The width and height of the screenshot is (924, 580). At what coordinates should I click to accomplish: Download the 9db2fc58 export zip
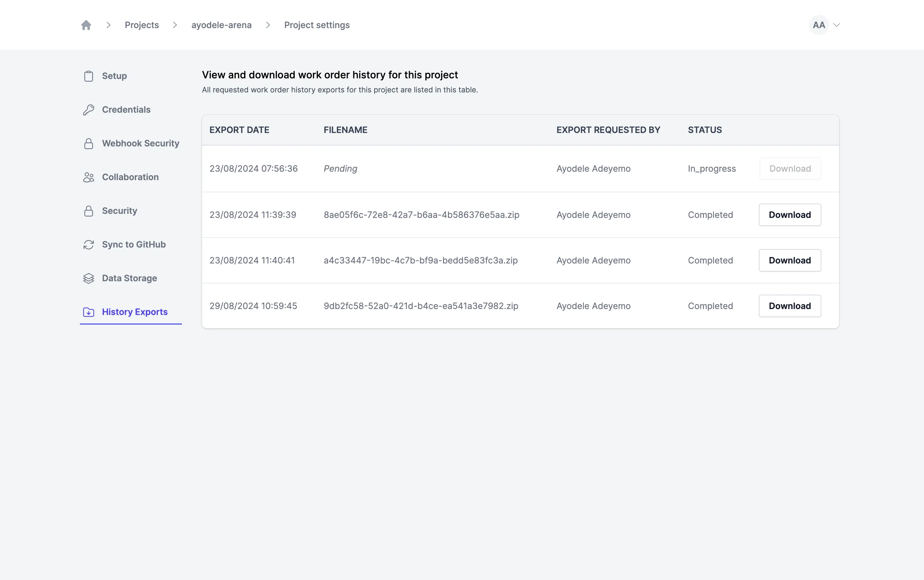point(790,306)
